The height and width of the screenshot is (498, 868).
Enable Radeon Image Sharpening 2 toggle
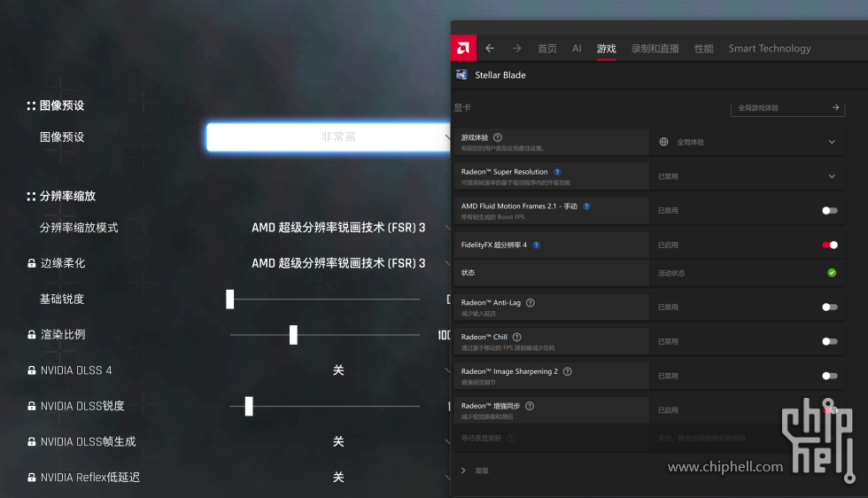(x=829, y=376)
